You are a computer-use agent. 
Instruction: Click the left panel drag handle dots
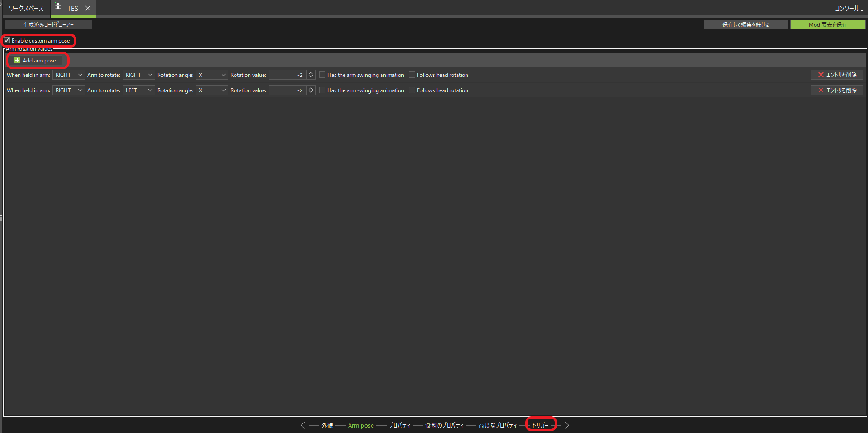(x=1, y=218)
